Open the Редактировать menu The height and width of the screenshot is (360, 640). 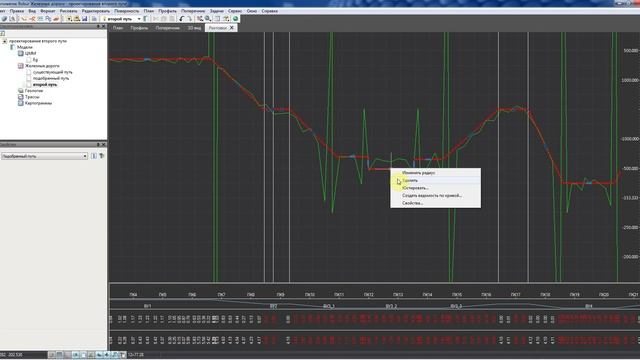pos(96,11)
